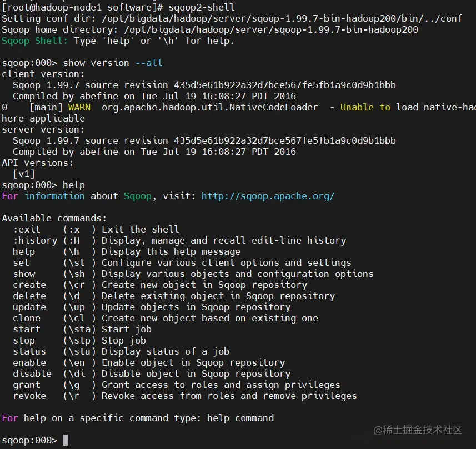Click the 'set' command row

point(182,263)
